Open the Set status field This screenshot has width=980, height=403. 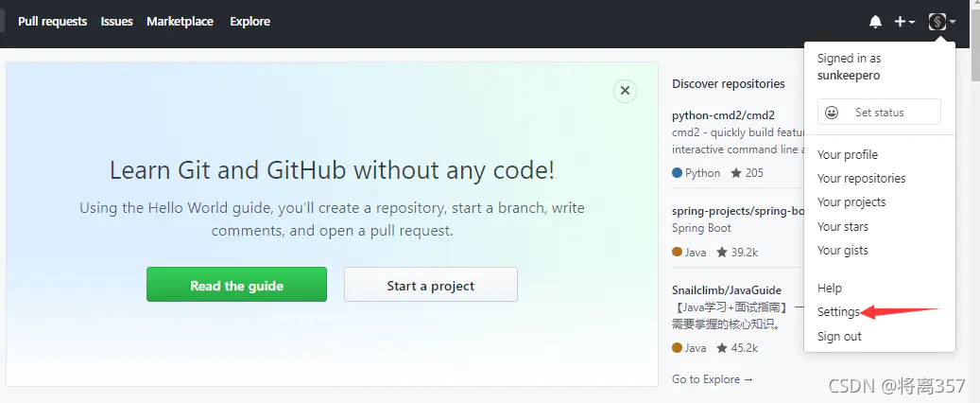879,112
